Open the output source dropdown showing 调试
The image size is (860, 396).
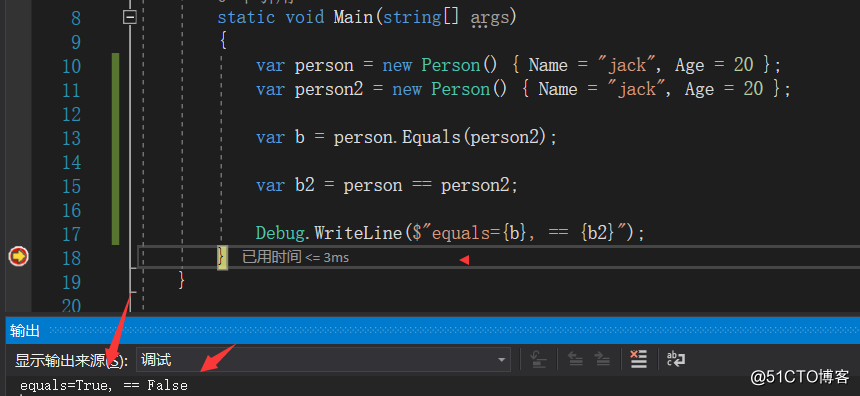[x=323, y=360]
